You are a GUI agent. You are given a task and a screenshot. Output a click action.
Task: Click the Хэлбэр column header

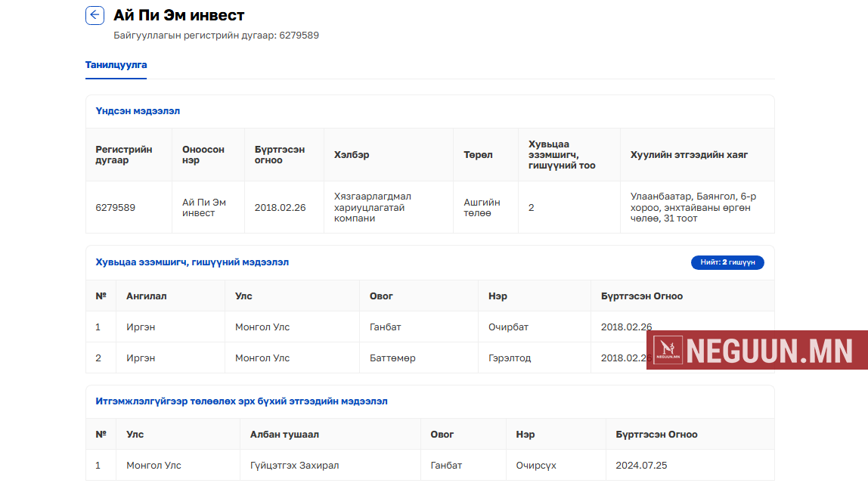pos(352,154)
